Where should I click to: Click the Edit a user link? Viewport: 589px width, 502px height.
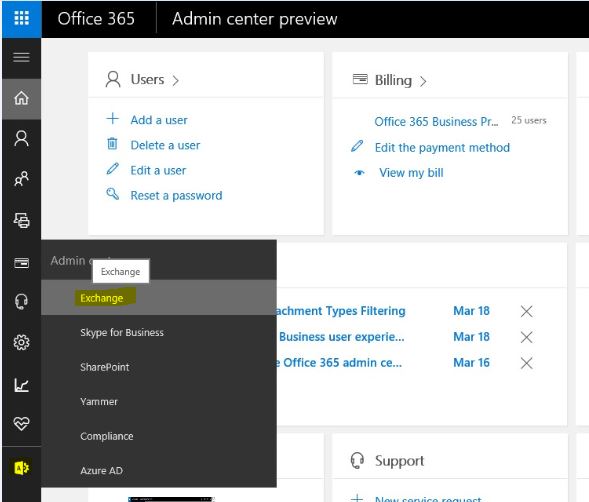click(158, 170)
